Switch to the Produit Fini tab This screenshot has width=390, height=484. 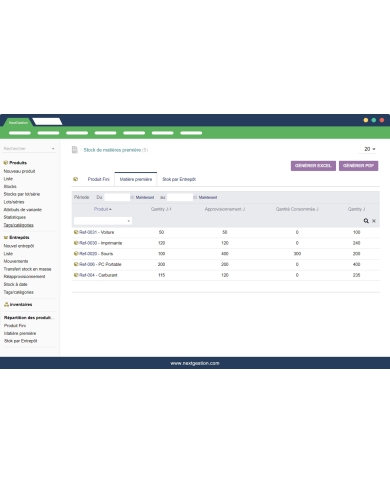[x=98, y=179]
